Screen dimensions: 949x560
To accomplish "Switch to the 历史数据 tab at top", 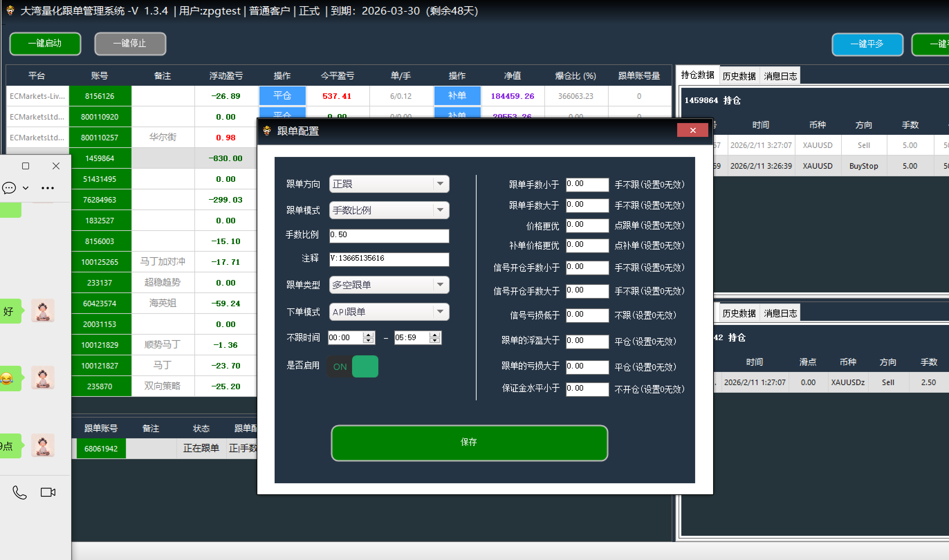I will click(x=739, y=76).
